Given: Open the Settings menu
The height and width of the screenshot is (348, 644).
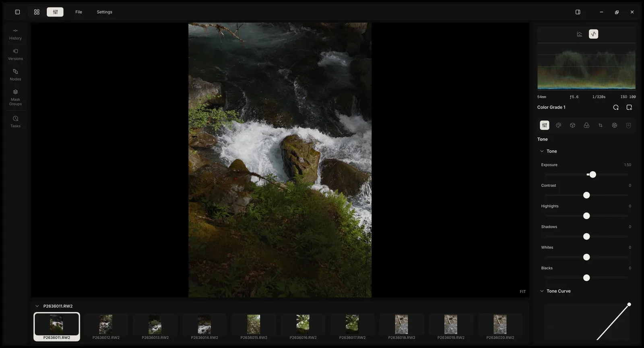Looking at the screenshot, I should pyautogui.click(x=104, y=12).
